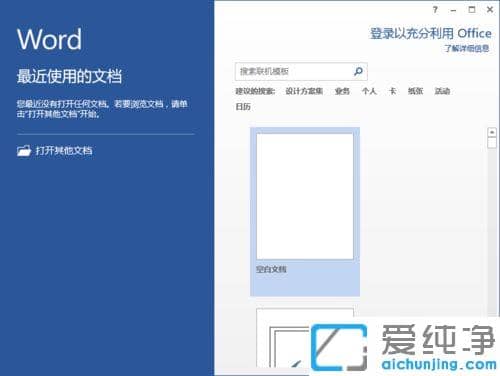
Task: Click the search magnifier icon
Action: coord(358,71)
